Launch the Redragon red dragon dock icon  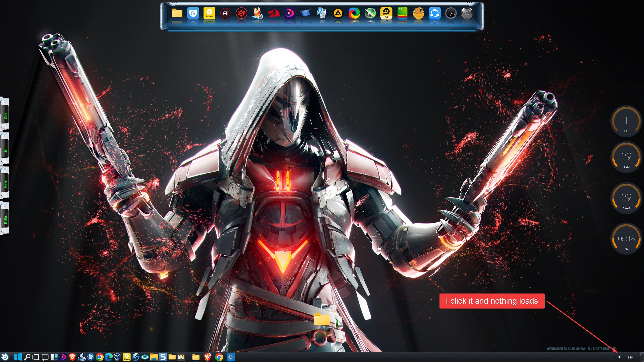[273, 13]
